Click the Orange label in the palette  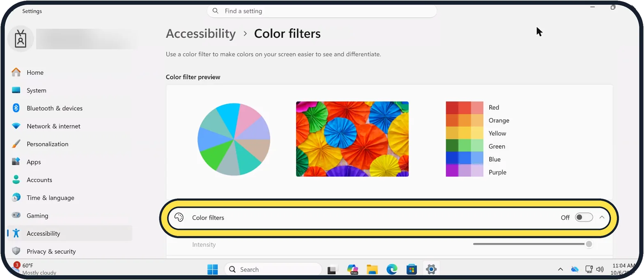click(499, 120)
